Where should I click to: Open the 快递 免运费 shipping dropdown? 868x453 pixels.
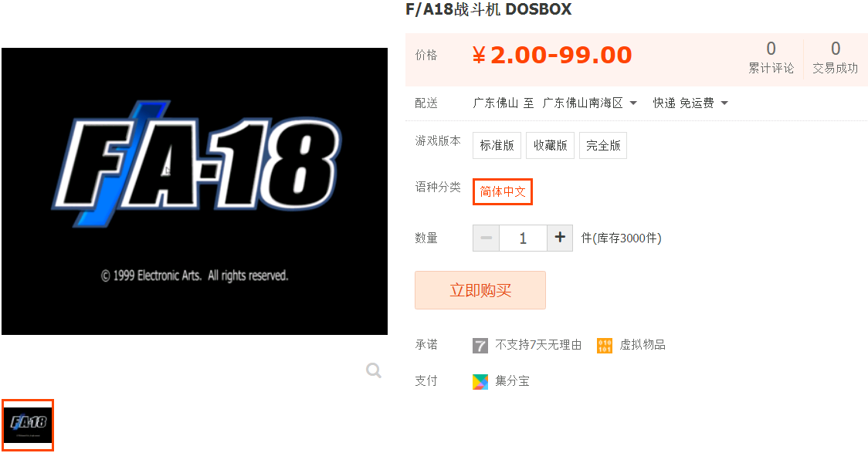coord(690,103)
